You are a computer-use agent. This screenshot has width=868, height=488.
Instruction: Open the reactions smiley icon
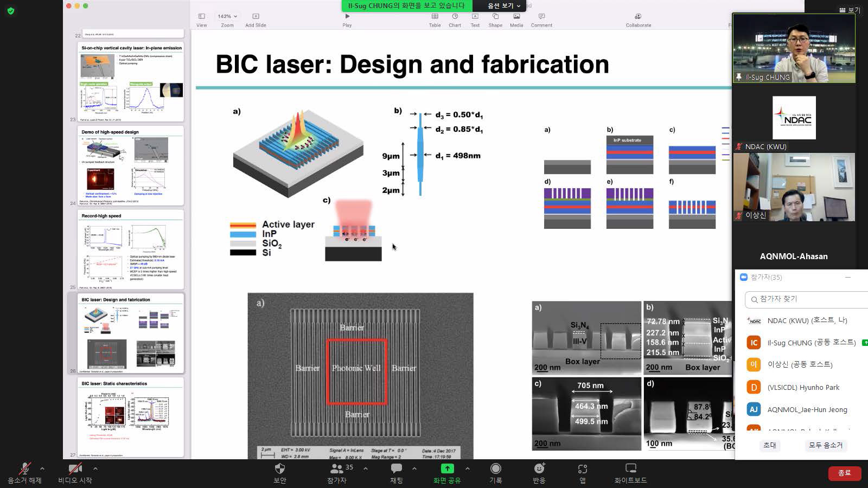pyautogui.click(x=539, y=468)
